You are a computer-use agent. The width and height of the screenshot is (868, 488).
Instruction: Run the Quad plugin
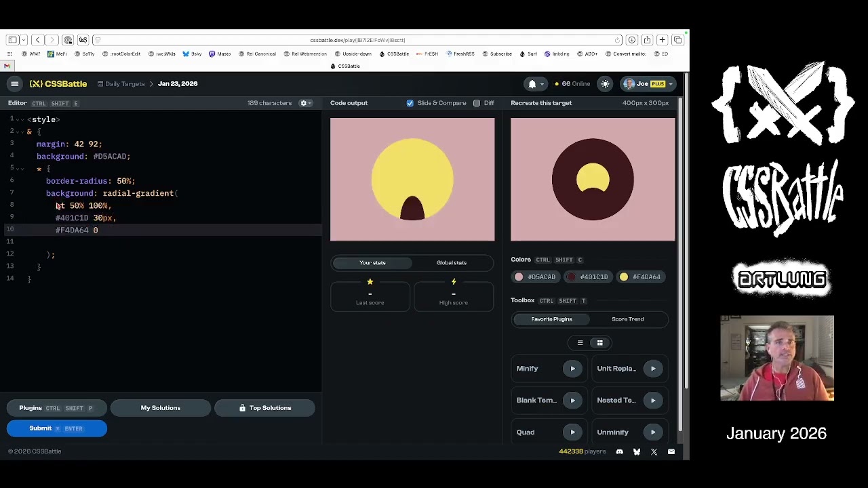click(x=572, y=432)
